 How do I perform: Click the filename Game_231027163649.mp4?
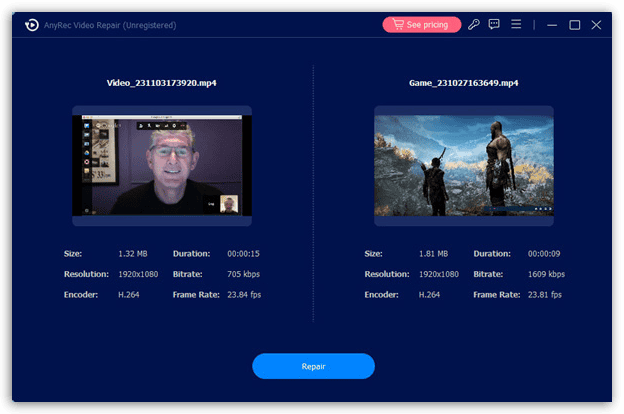[x=464, y=83]
